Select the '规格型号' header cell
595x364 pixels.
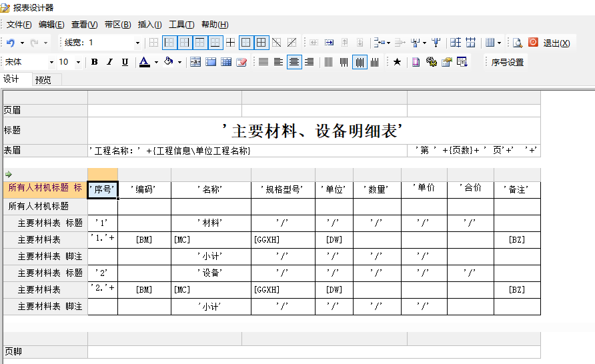coord(283,189)
